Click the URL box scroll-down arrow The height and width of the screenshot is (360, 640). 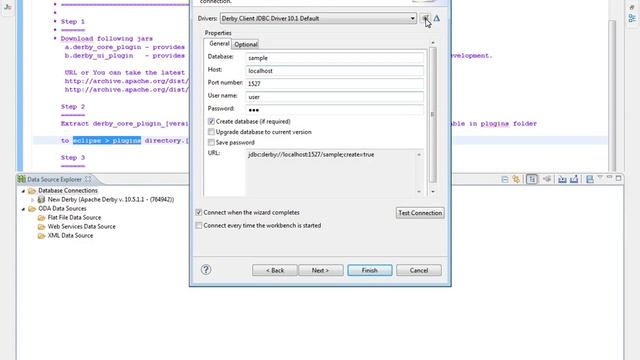[419, 191]
